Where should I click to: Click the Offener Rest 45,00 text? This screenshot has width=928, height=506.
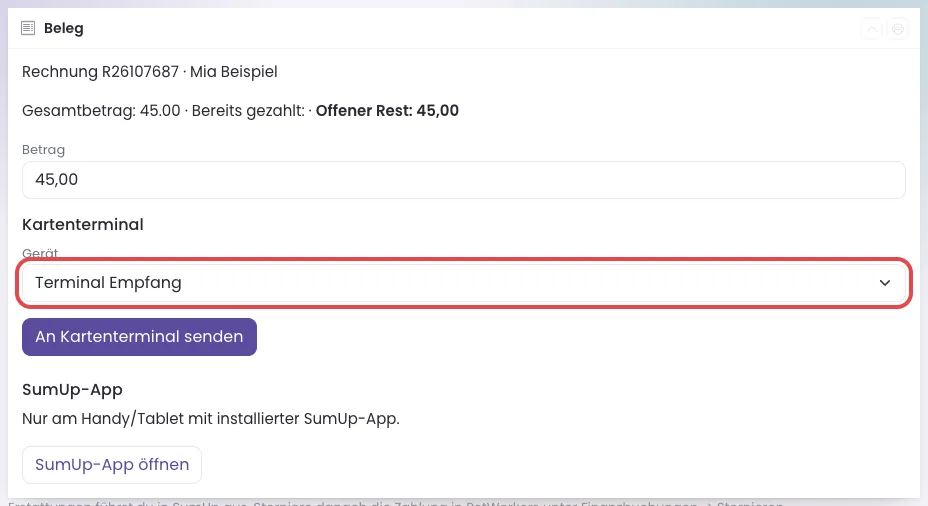(387, 111)
